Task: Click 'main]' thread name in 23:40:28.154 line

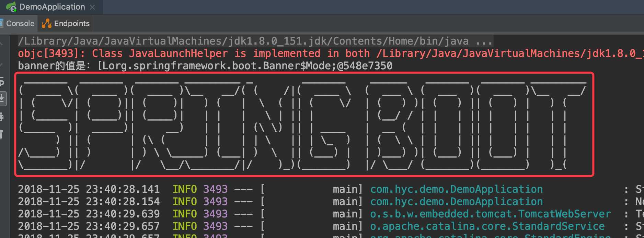Action: coord(348,202)
